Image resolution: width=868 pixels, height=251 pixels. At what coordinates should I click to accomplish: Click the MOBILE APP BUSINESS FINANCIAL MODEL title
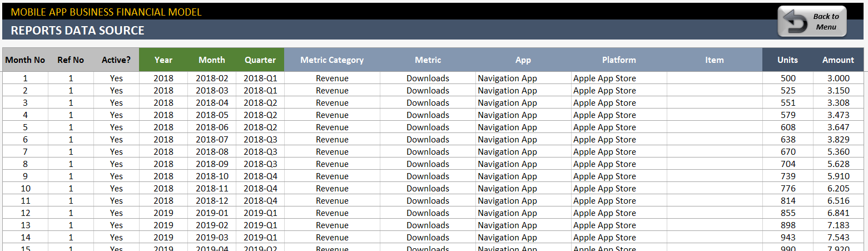[106, 12]
